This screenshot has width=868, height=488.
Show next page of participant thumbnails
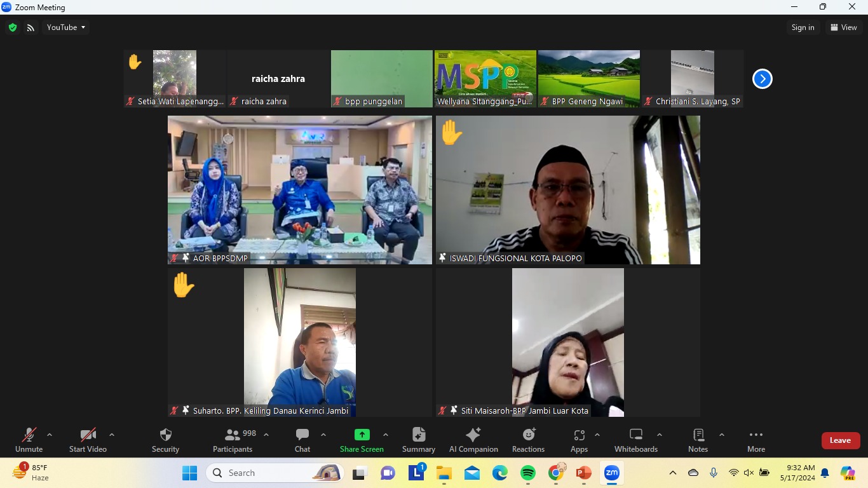pos(762,79)
